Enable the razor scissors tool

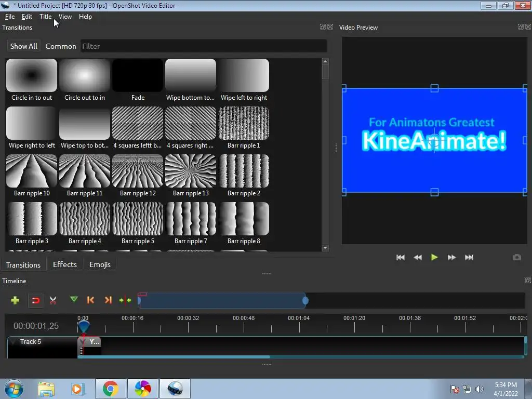pyautogui.click(x=53, y=300)
